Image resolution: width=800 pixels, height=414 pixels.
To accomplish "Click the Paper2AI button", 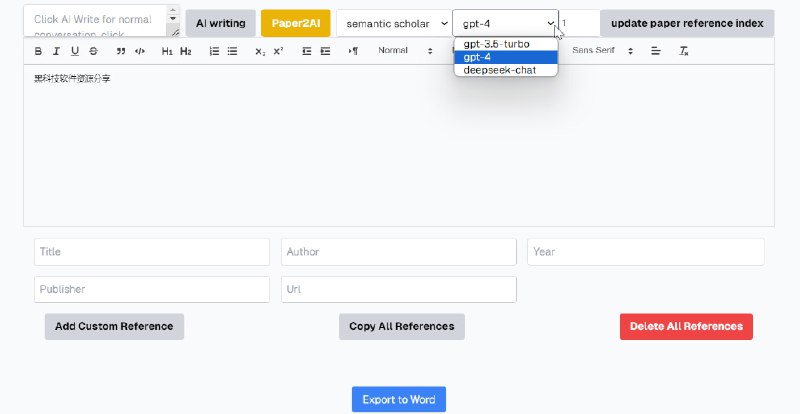I will (295, 23).
